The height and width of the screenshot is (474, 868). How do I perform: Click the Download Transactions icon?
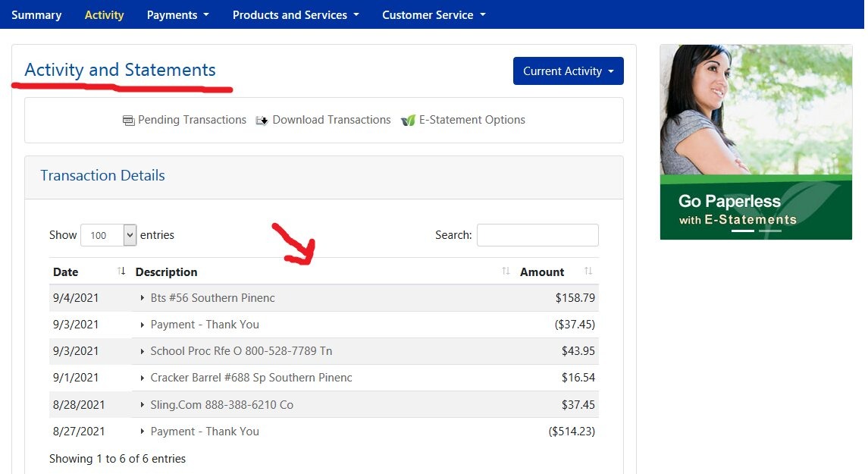pyautogui.click(x=262, y=120)
